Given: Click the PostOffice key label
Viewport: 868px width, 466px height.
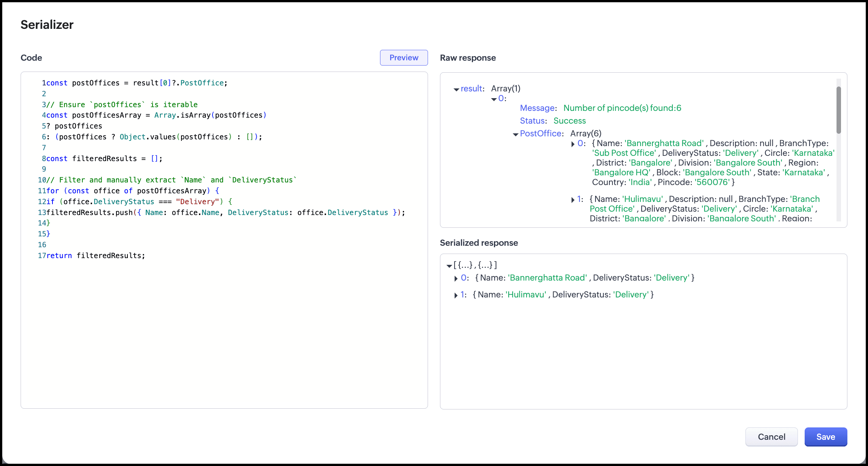Looking at the screenshot, I should (x=541, y=134).
